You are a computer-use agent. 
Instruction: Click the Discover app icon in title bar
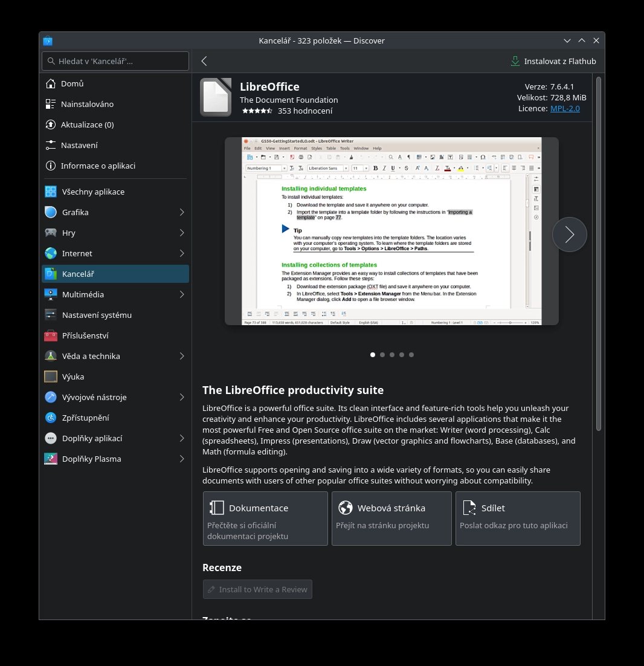click(x=48, y=40)
